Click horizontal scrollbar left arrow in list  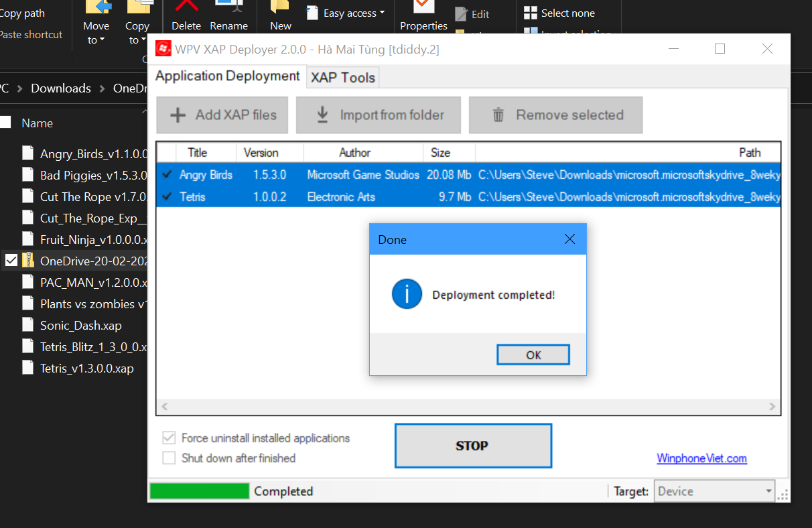pyautogui.click(x=165, y=407)
